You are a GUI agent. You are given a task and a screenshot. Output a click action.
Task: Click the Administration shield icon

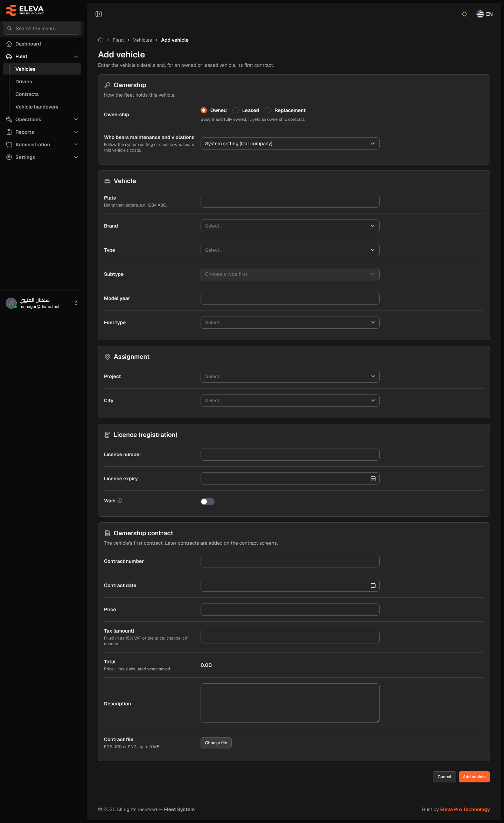[x=9, y=145]
